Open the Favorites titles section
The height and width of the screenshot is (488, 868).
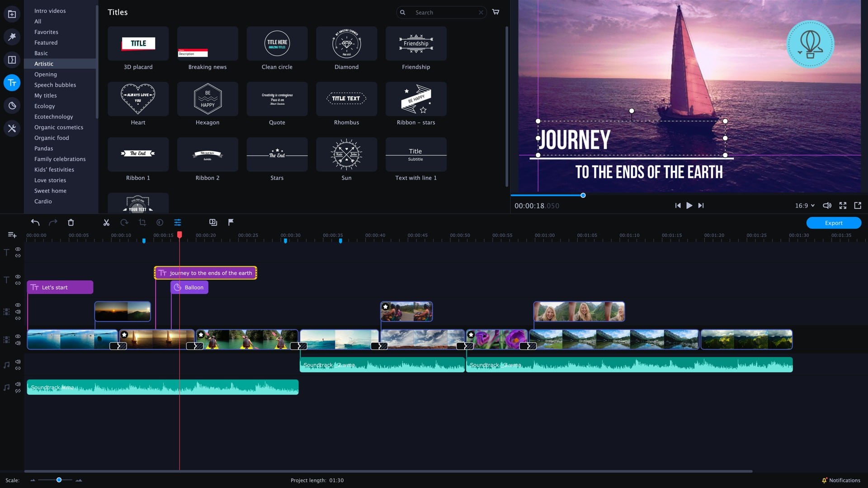point(47,32)
